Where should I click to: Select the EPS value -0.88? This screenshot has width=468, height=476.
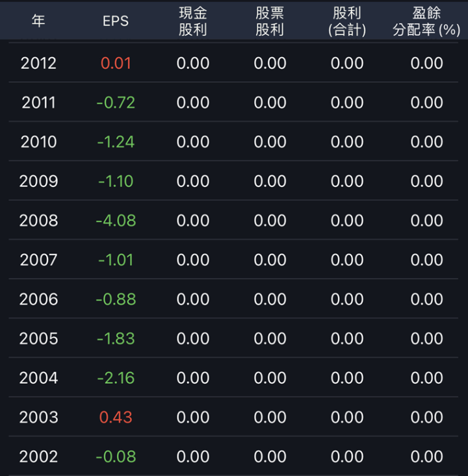tap(116, 299)
